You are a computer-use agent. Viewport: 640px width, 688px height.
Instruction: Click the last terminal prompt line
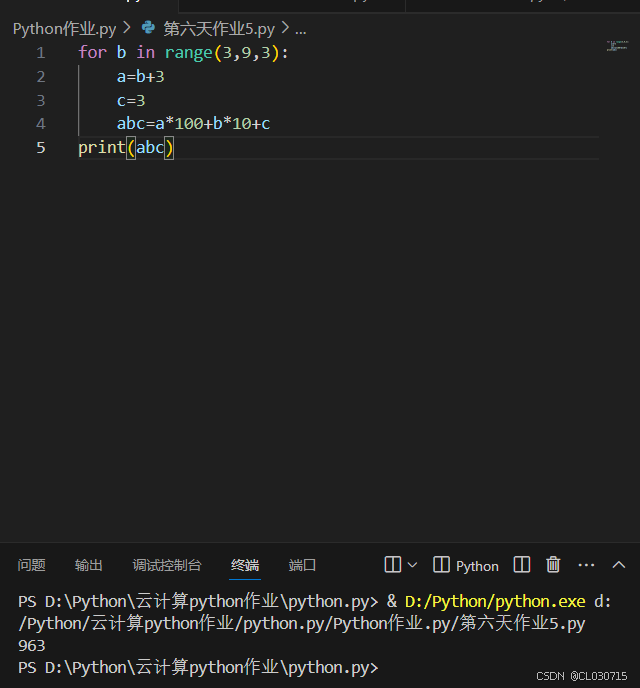tap(198, 667)
